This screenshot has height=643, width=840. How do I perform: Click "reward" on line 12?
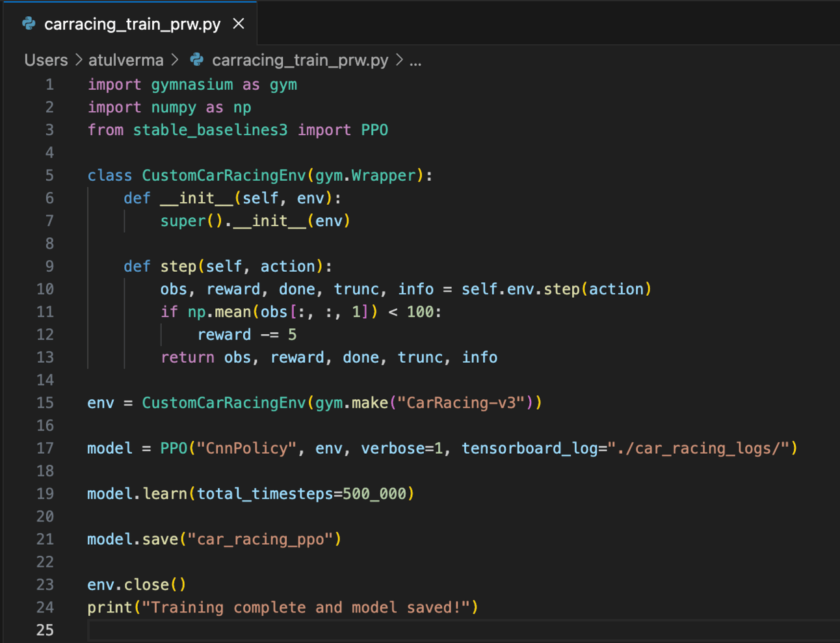224,335
